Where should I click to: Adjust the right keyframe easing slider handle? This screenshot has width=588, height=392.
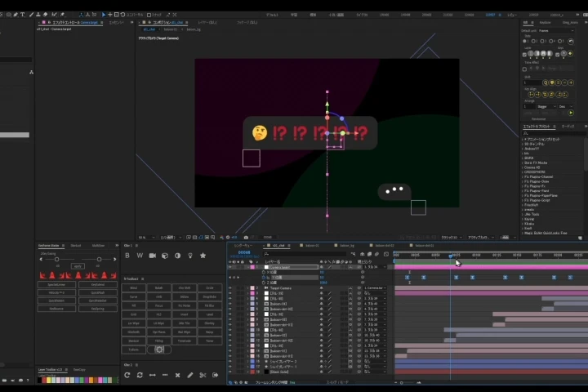click(99, 259)
